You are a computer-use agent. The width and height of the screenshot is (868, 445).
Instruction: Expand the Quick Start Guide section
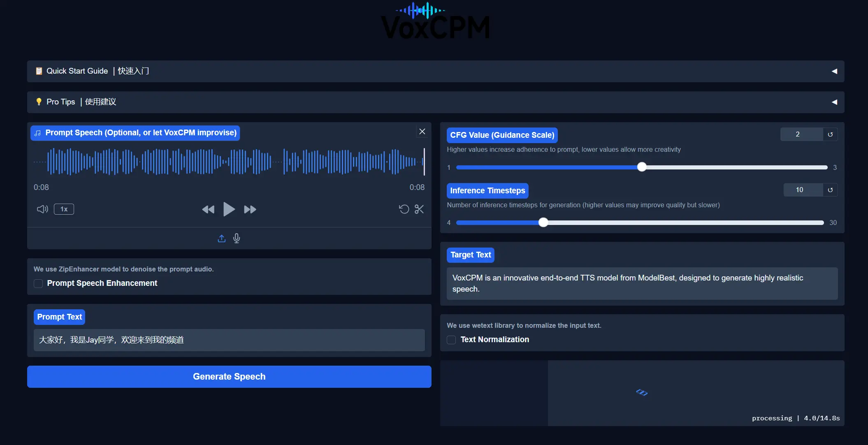(x=436, y=71)
